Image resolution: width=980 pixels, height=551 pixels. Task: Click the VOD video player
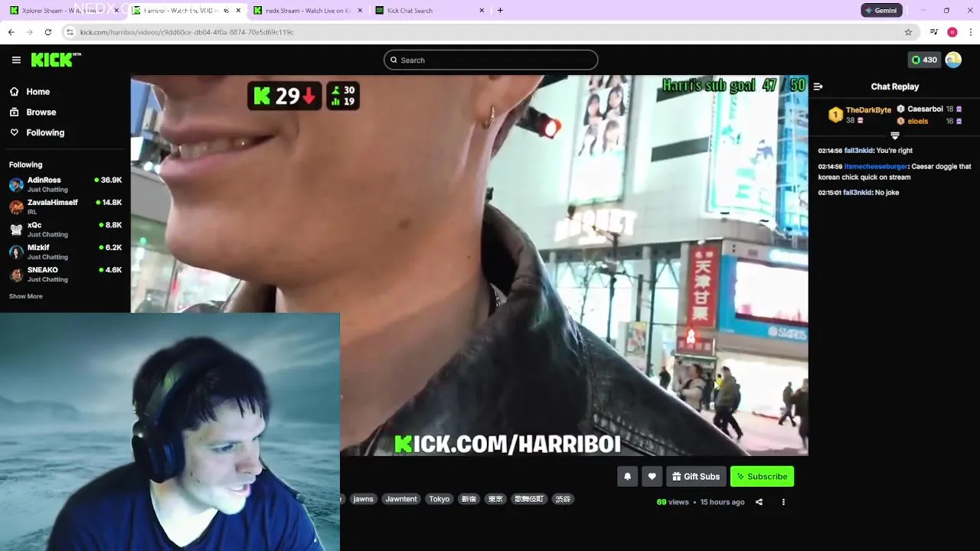click(x=469, y=266)
